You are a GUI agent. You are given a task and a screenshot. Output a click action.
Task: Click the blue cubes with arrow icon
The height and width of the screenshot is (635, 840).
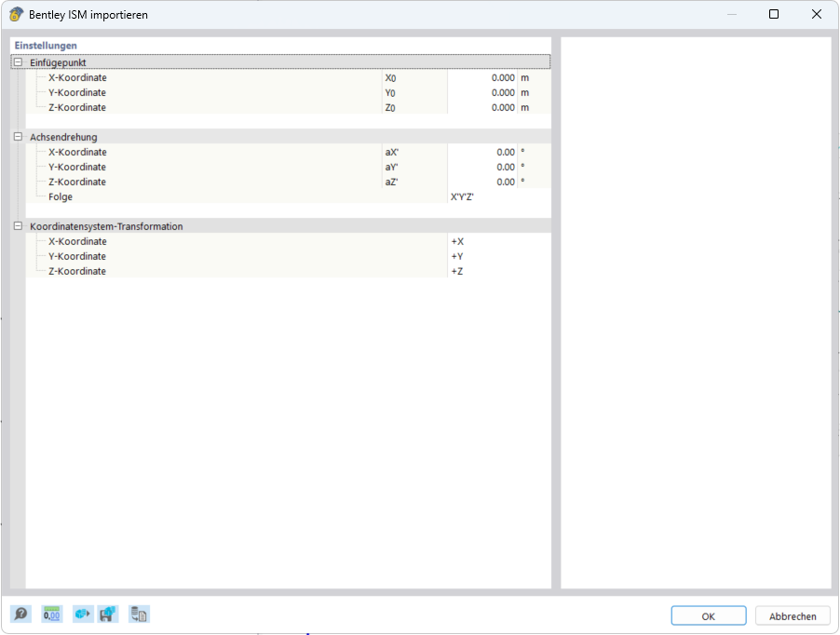click(x=83, y=615)
